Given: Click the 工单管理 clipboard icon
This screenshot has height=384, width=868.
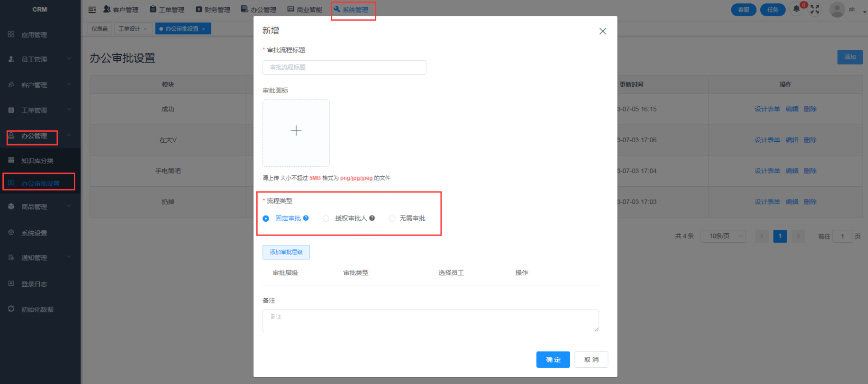Looking at the screenshot, I should pos(11,110).
